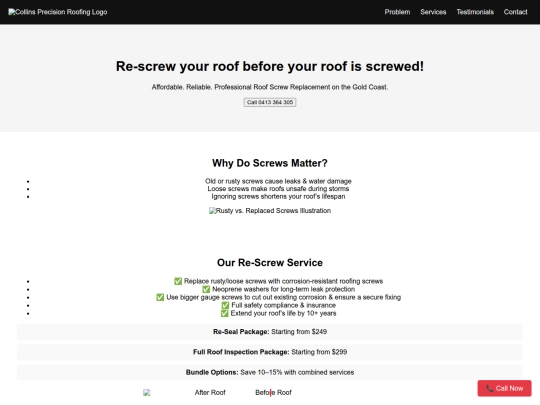Viewport: 540px width, 405px height.
Task: Tap the red Call Now floating button
Action: pyautogui.click(x=504, y=388)
